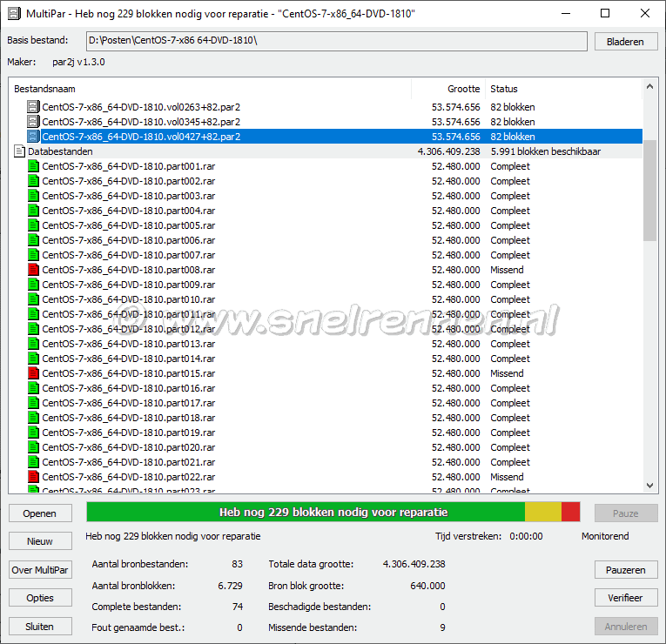This screenshot has width=666, height=644.
Task: Click the green icon of part016.rar
Action: (x=33, y=388)
